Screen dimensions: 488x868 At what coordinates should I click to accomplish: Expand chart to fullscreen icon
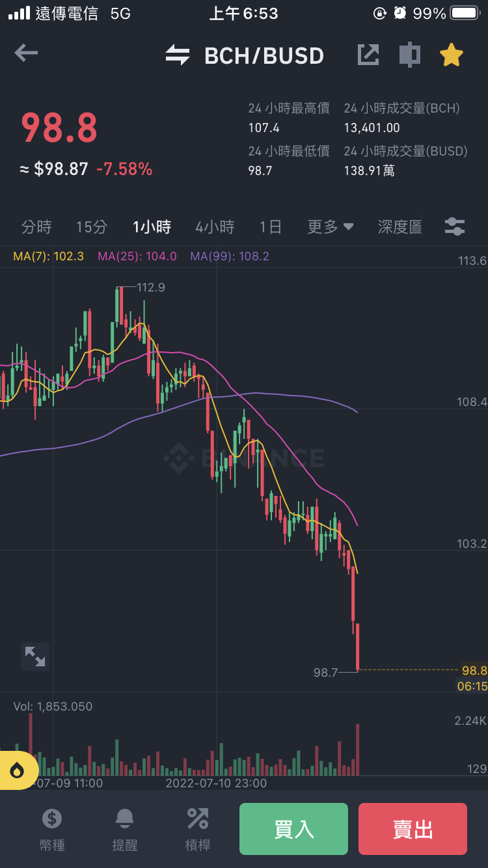(x=34, y=656)
